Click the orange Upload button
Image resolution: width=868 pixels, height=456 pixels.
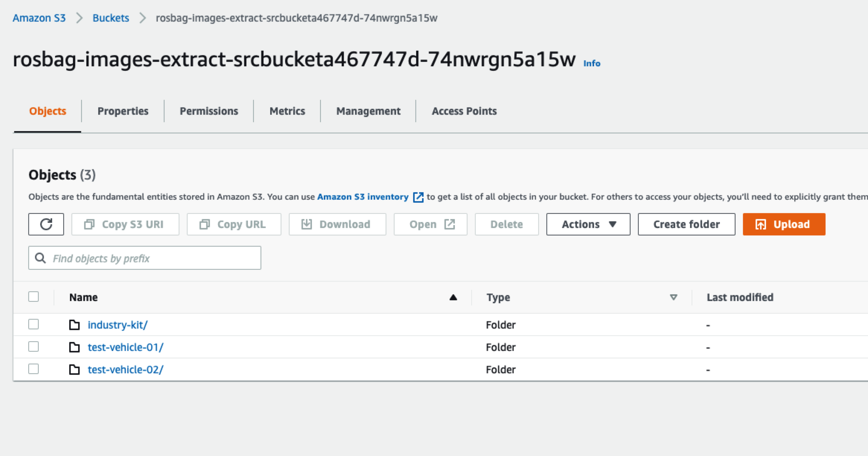click(x=784, y=224)
